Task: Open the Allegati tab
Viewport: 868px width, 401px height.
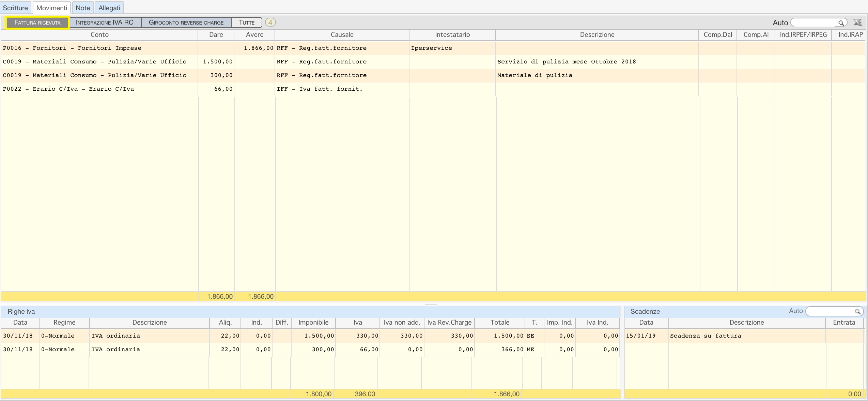Action: pos(109,8)
